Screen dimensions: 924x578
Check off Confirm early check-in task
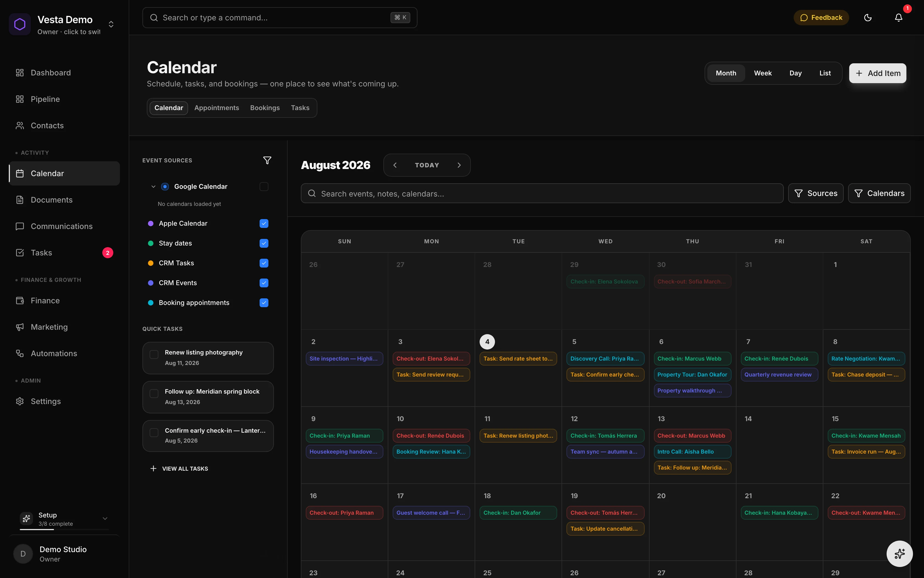[154, 432]
